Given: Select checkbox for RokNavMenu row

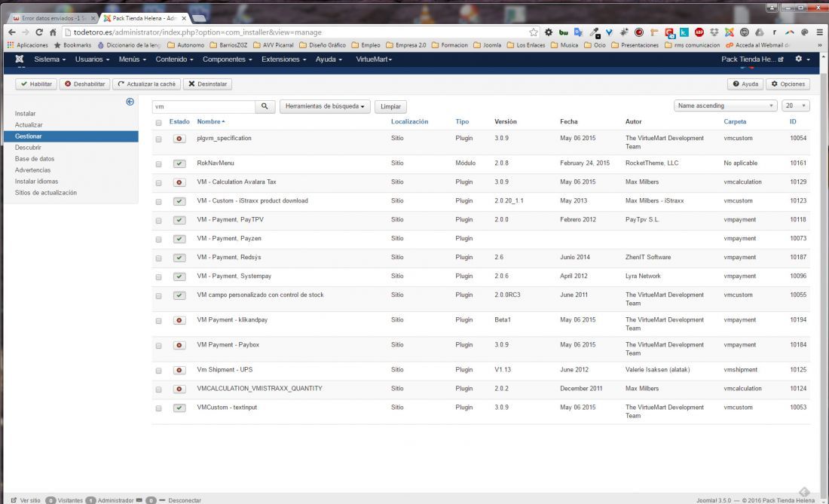Looking at the screenshot, I should pyautogui.click(x=158, y=164).
